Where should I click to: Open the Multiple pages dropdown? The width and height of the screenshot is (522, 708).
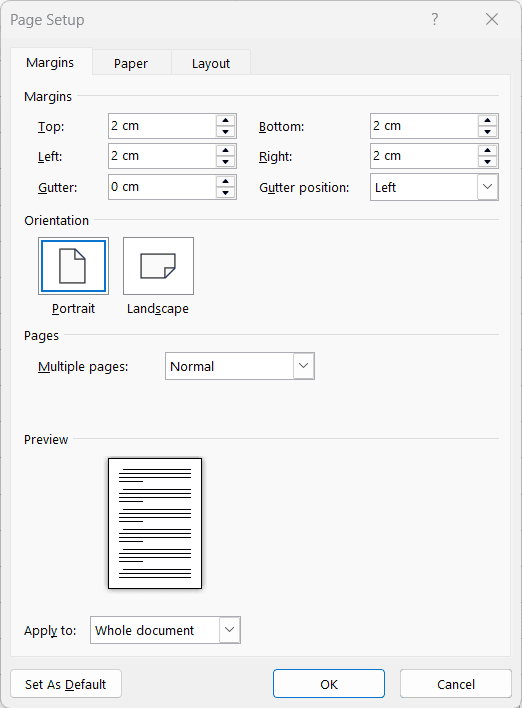303,366
